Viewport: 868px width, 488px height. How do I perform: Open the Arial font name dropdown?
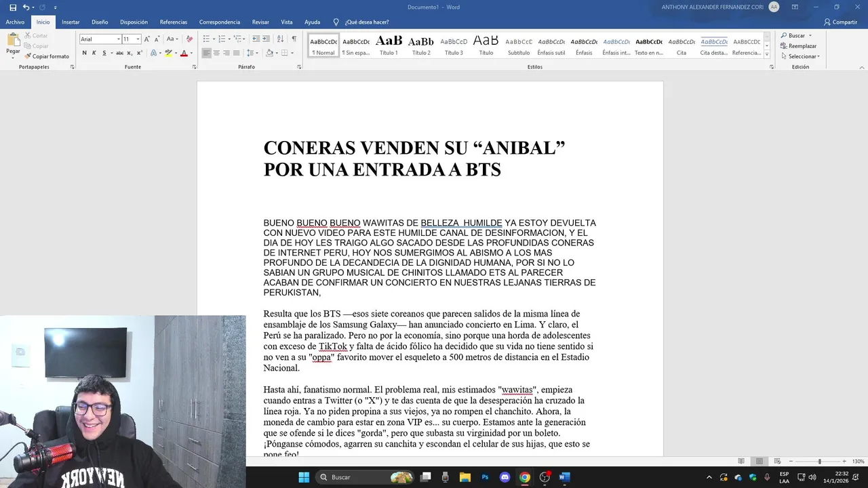click(118, 39)
